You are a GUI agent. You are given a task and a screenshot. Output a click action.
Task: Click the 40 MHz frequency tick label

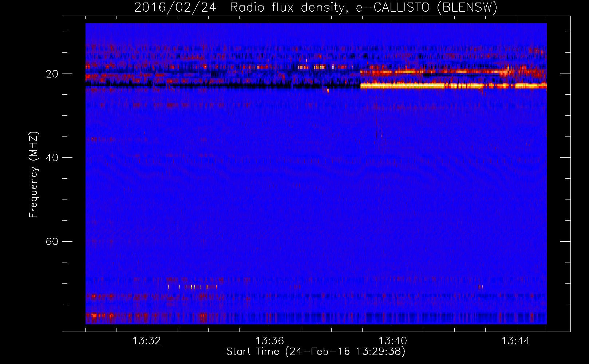pyautogui.click(x=52, y=158)
